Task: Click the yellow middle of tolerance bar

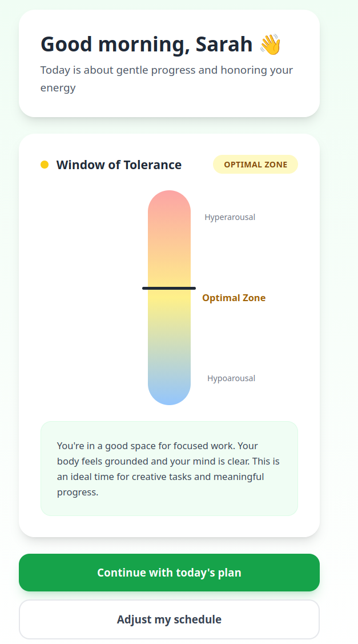Action: pyautogui.click(x=169, y=306)
